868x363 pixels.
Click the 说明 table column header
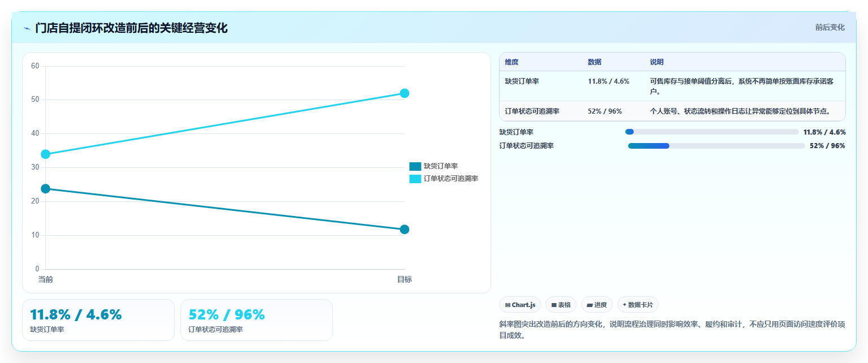click(657, 62)
